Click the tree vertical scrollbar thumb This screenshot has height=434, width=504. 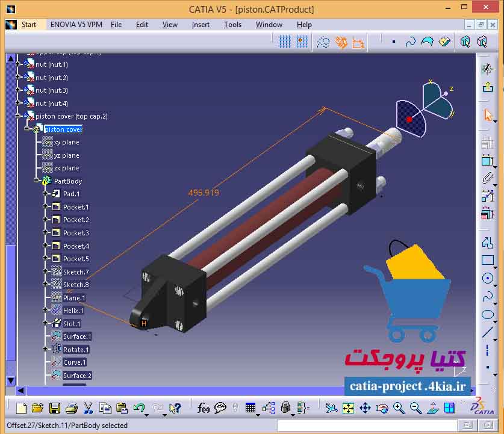click(x=11, y=303)
